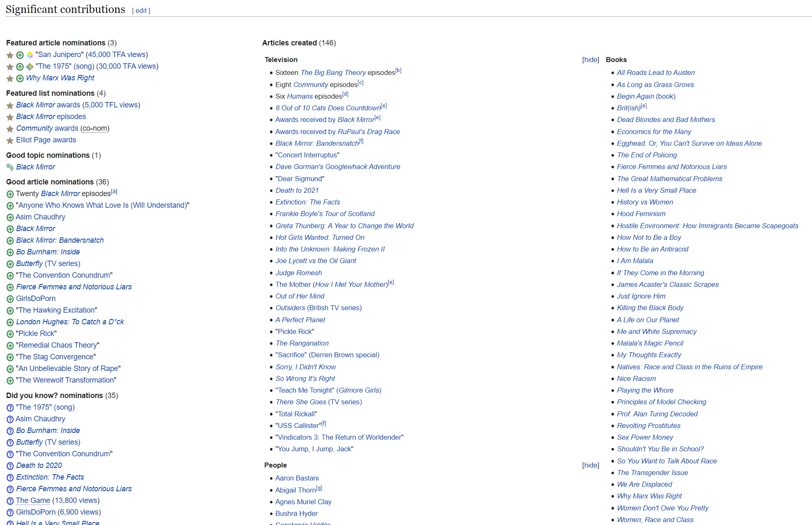
Task: Open the Bushra Hyder article
Action: point(297,513)
